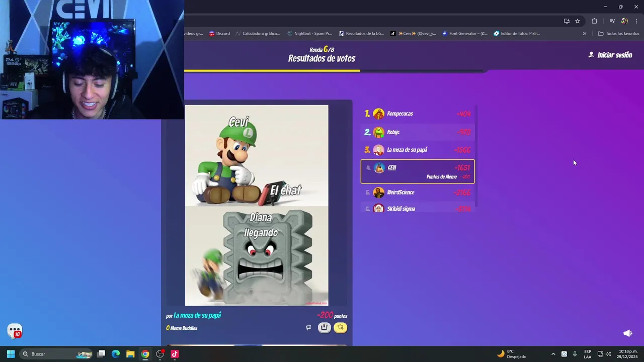Switch to Chrome in the taskbar
The width and height of the screenshot is (644, 362).
tap(145, 354)
